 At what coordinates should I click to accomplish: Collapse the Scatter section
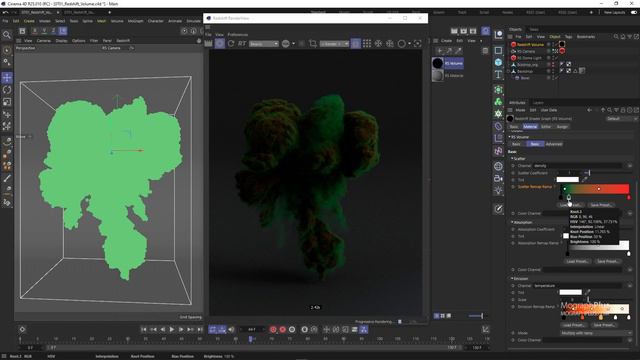pos(512,159)
